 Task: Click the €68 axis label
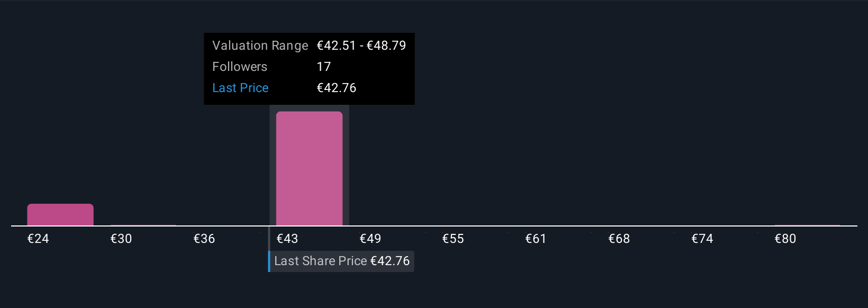point(619,239)
